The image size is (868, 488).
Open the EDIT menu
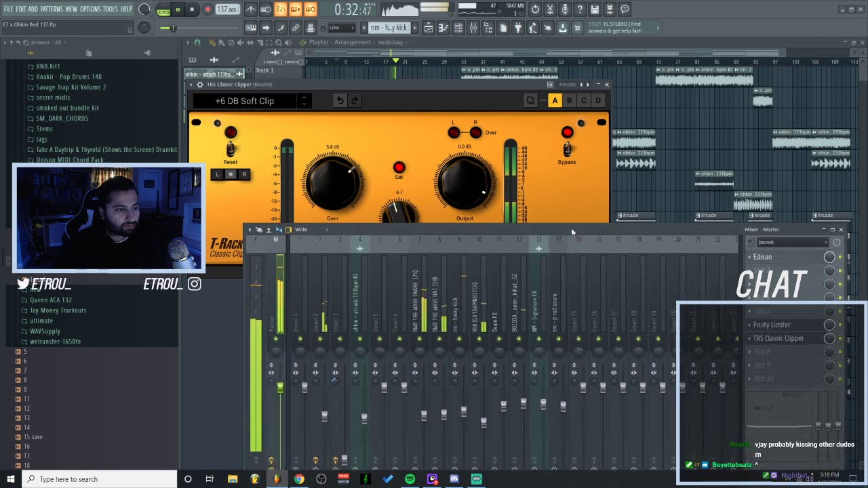click(20, 9)
